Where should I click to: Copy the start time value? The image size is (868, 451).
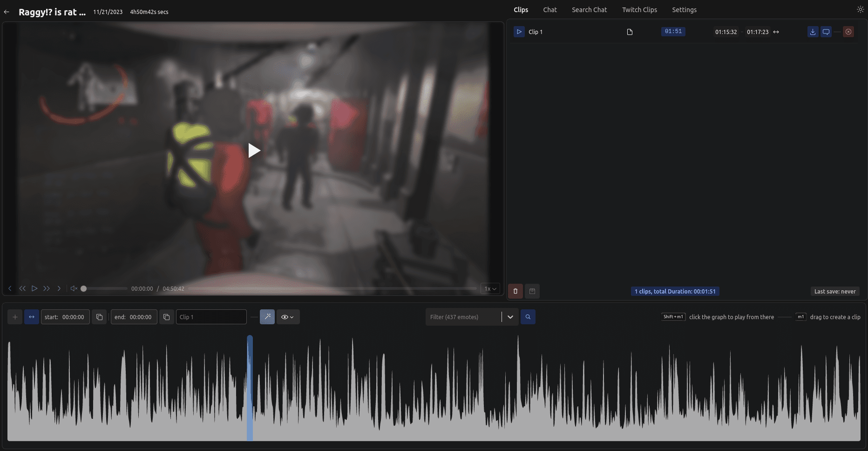(99, 317)
